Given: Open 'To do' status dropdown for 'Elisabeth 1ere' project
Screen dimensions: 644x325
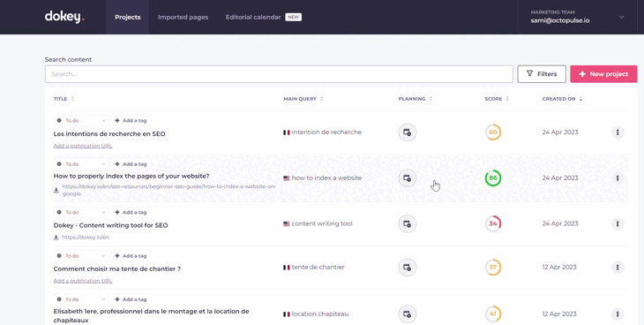Looking at the screenshot, I should [x=81, y=299].
